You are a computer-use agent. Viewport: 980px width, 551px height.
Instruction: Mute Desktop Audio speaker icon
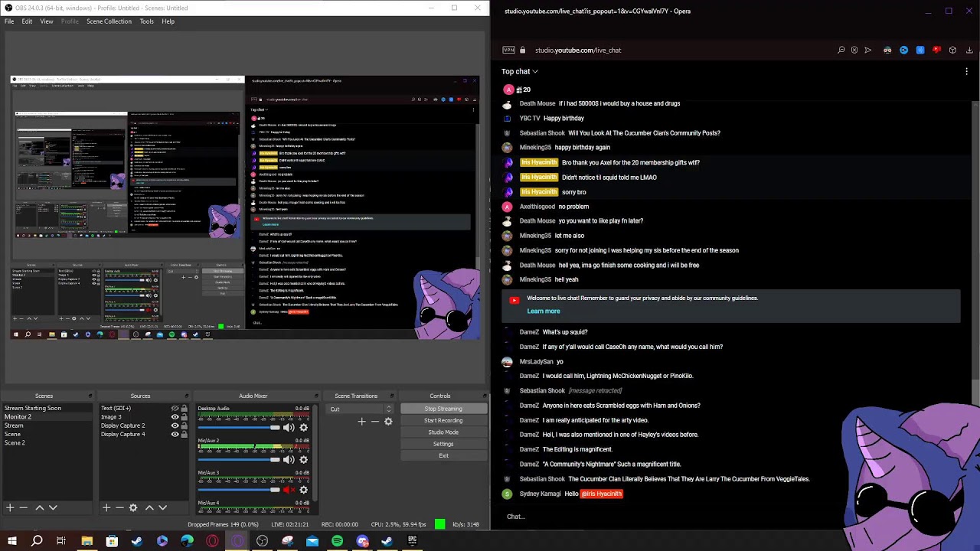289,428
